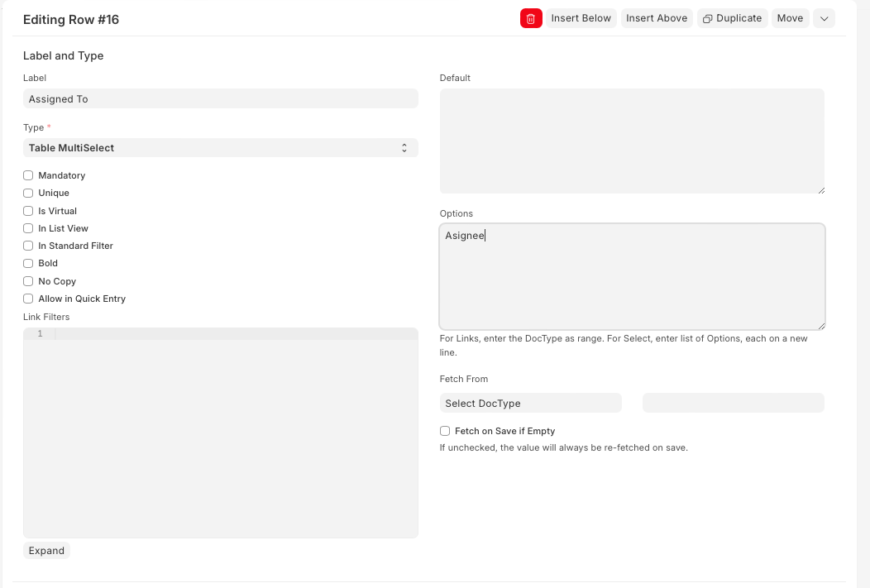Enable In Standard Filter
870x588 pixels.
pyautogui.click(x=27, y=246)
